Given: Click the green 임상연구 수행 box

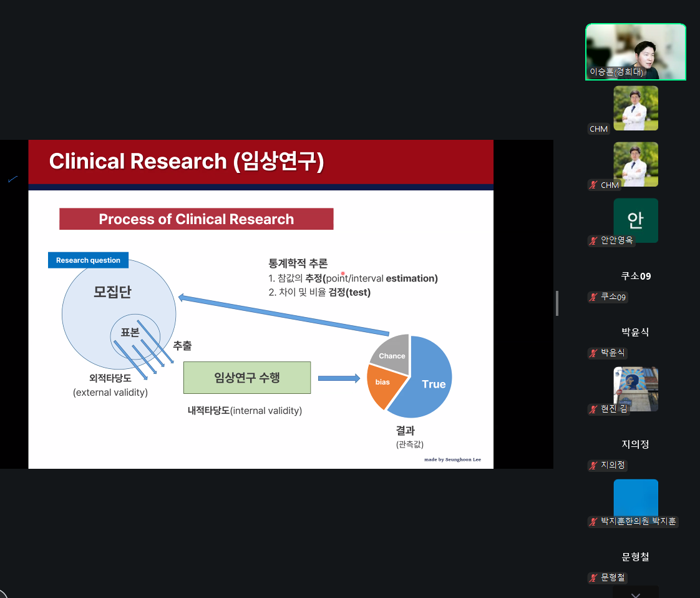Looking at the screenshot, I should [246, 378].
